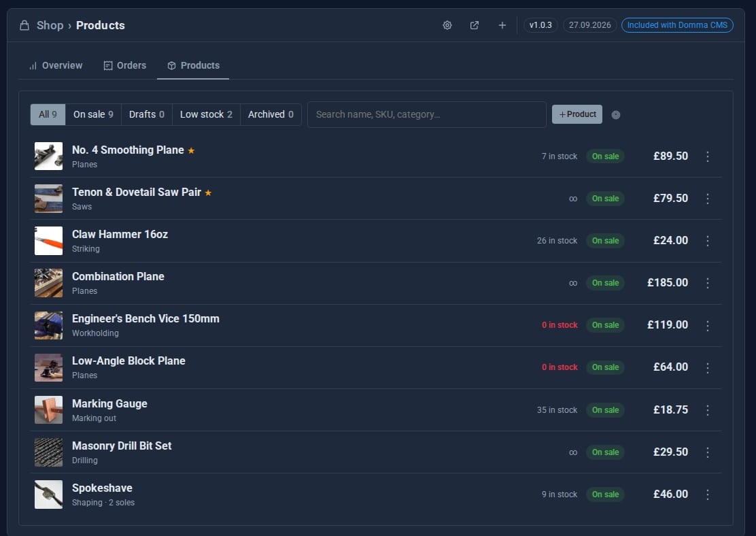Click the Masonry Drill Bit Set name

(122, 446)
